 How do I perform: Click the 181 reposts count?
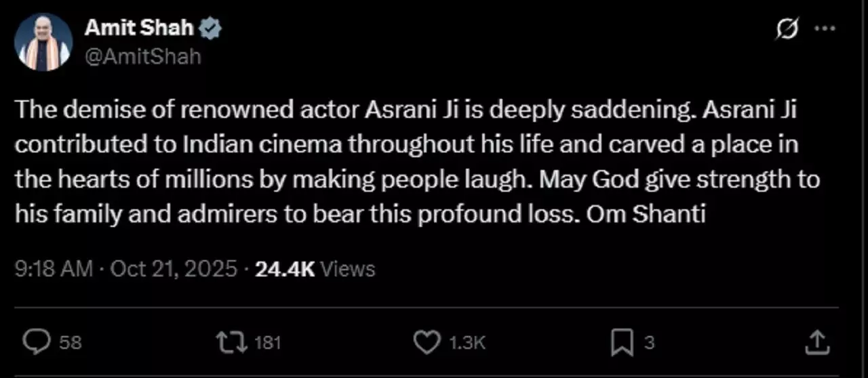(267, 343)
